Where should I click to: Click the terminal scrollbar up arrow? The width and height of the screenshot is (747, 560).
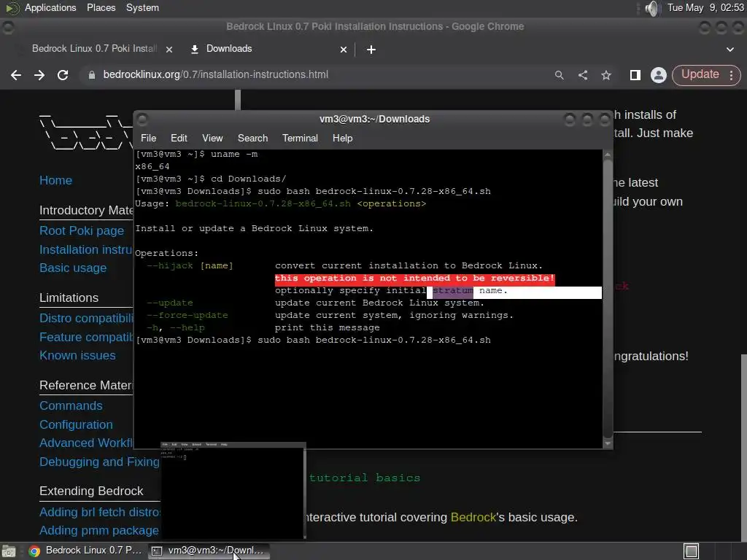(608, 155)
